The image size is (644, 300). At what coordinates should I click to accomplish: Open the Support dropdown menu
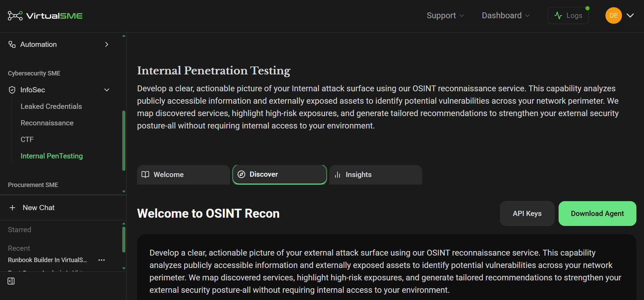[445, 15]
